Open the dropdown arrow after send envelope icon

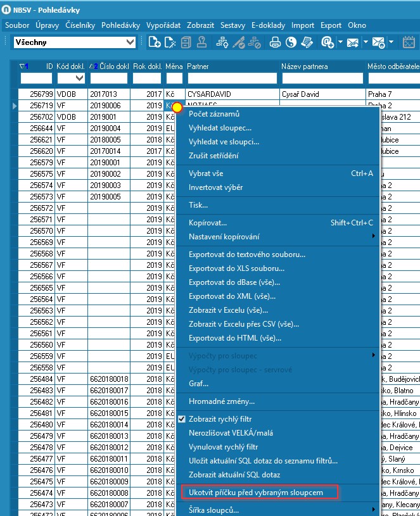[366, 42]
